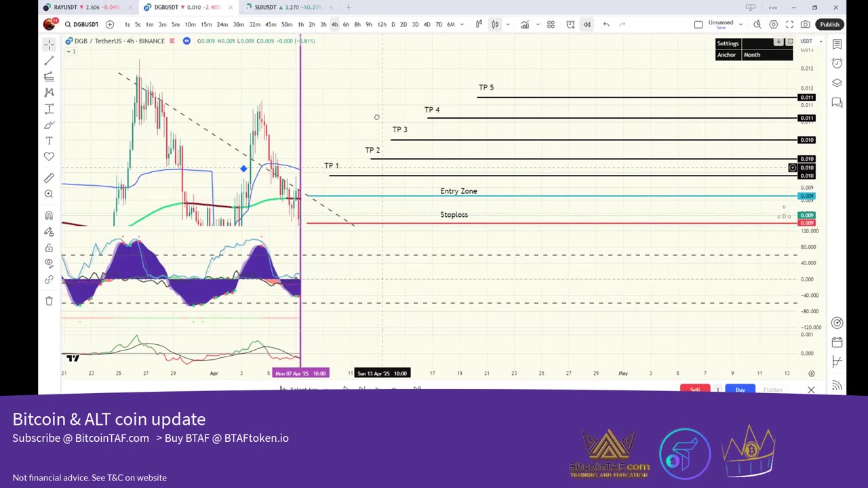
Task: Click the Buy order button
Action: [x=740, y=390]
